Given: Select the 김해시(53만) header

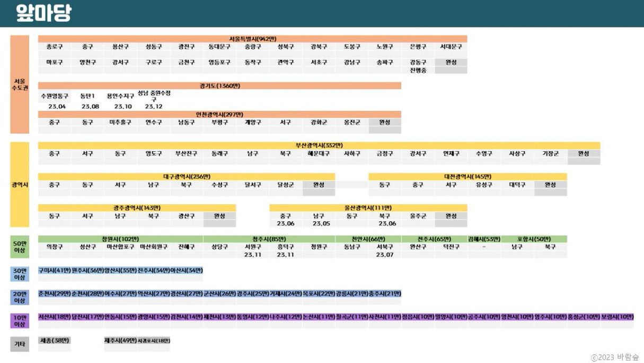Looking at the screenshot, I should [x=484, y=239].
